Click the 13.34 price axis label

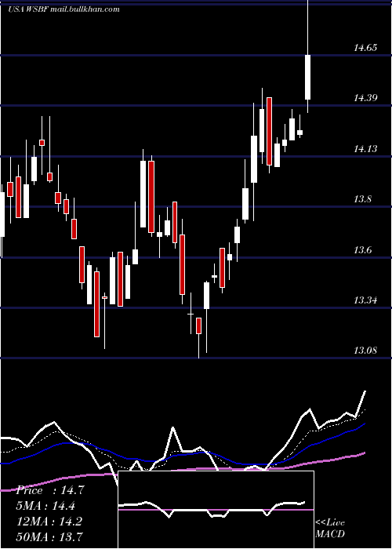click(x=365, y=300)
